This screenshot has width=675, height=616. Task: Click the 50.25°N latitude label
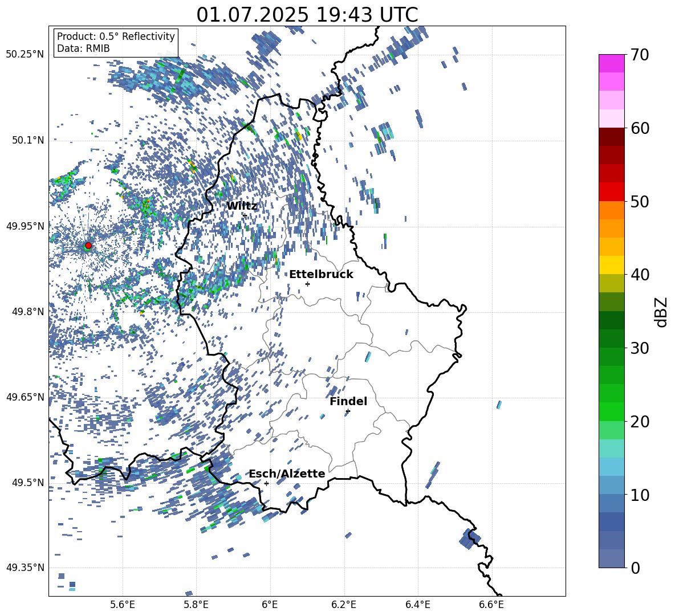[x=25, y=55]
